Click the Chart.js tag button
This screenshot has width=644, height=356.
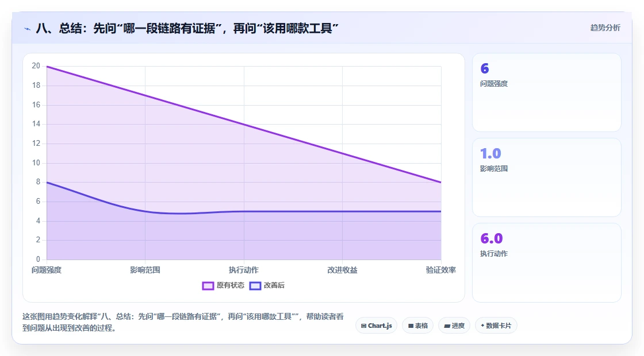[376, 326]
